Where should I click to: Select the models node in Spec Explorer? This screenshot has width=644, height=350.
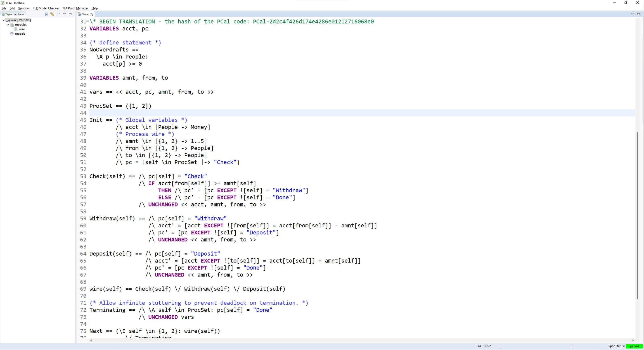tap(20, 34)
